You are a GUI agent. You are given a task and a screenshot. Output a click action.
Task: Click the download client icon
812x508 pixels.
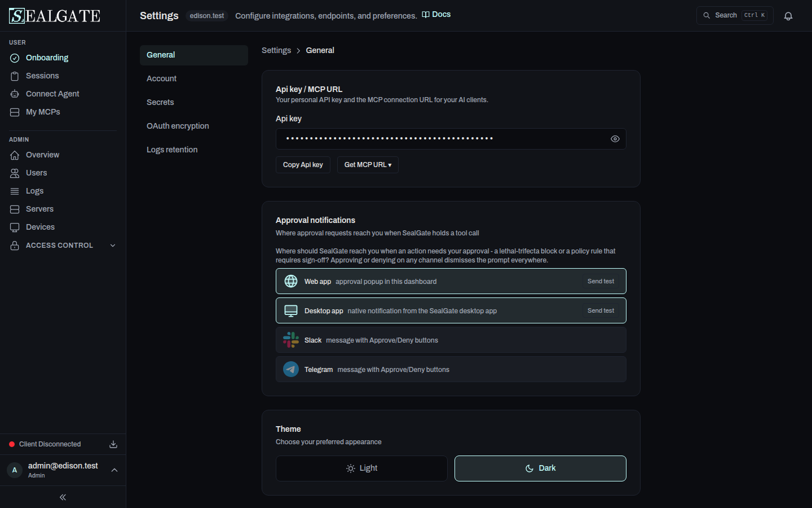click(x=113, y=444)
